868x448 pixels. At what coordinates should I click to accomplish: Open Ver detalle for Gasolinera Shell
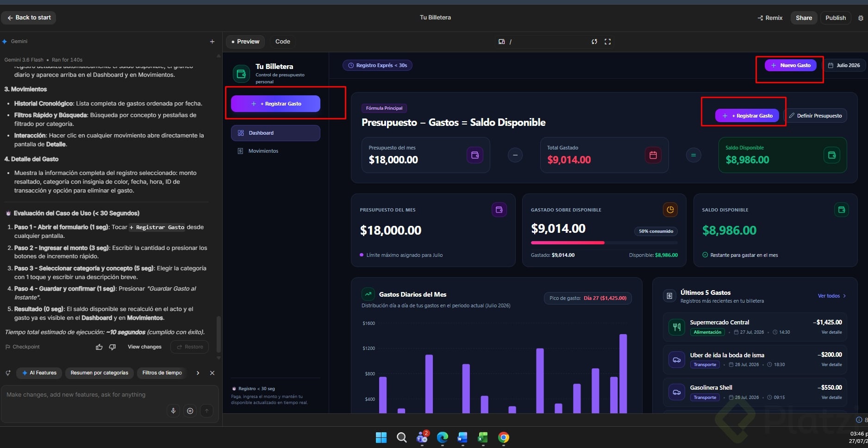(x=831, y=398)
